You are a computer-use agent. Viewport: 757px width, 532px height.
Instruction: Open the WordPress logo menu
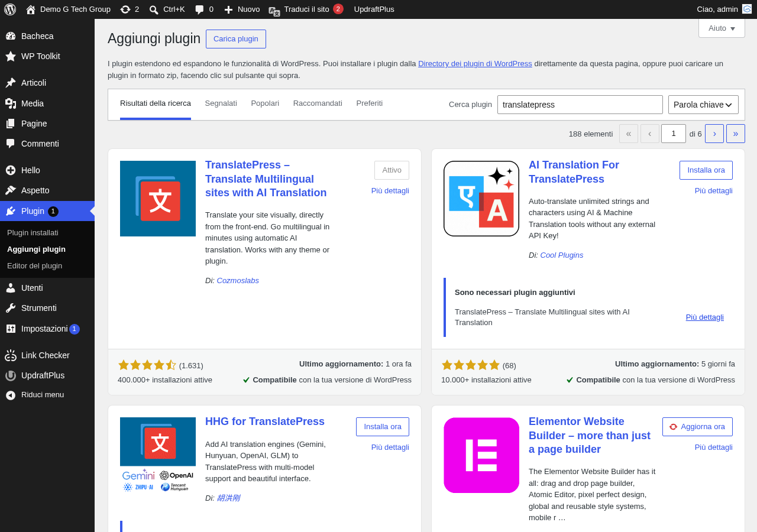pyautogui.click(x=10, y=9)
